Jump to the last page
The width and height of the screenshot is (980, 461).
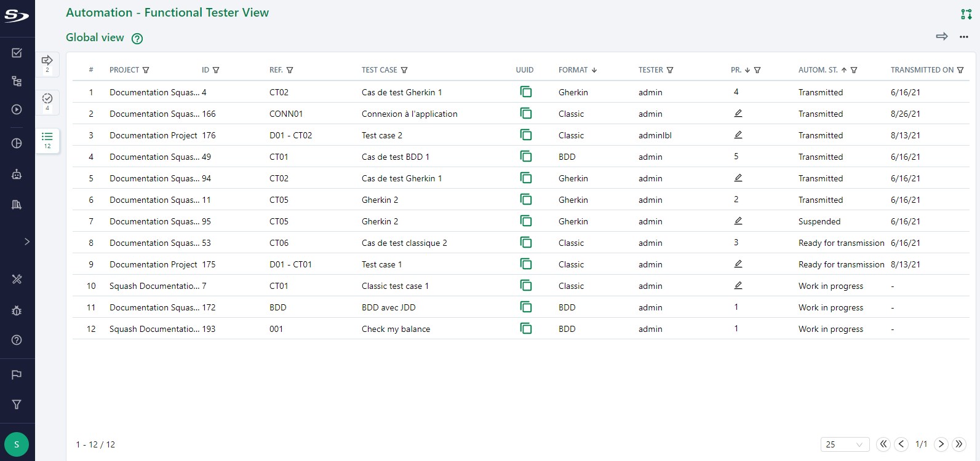tap(958, 444)
